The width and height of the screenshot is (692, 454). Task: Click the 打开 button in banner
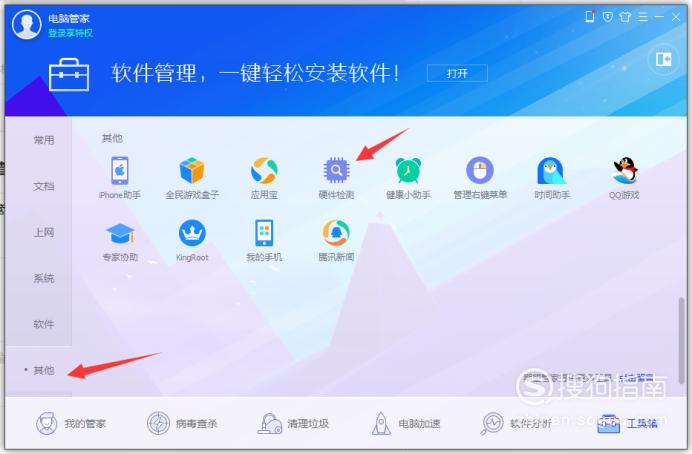click(x=457, y=73)
